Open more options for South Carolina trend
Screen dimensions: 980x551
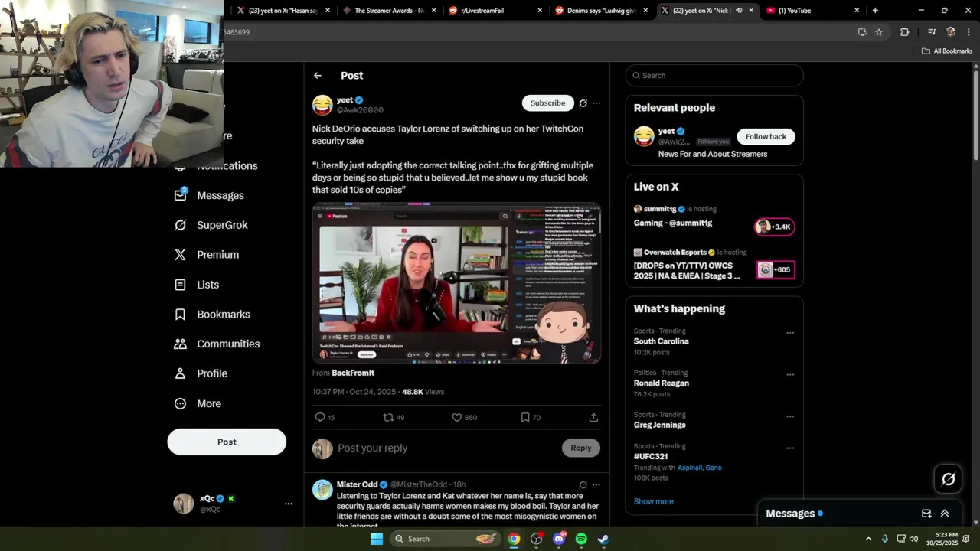click(x=790, y=333)
